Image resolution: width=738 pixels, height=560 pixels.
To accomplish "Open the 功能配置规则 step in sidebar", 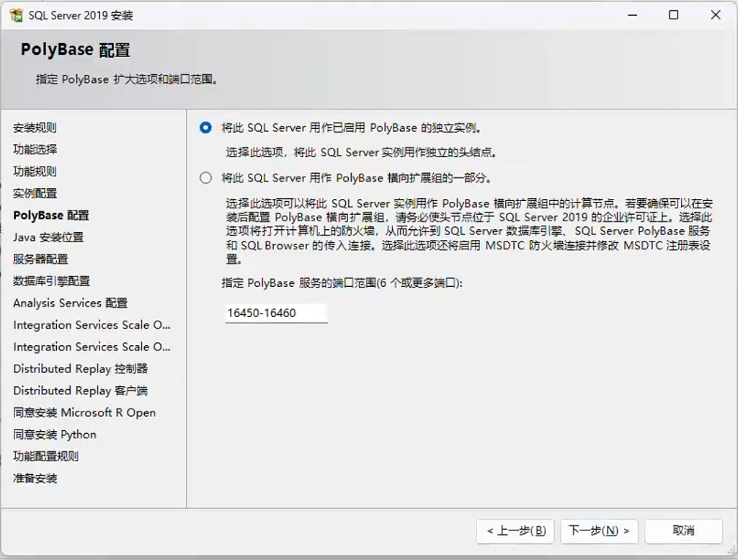I will [45, 456].
